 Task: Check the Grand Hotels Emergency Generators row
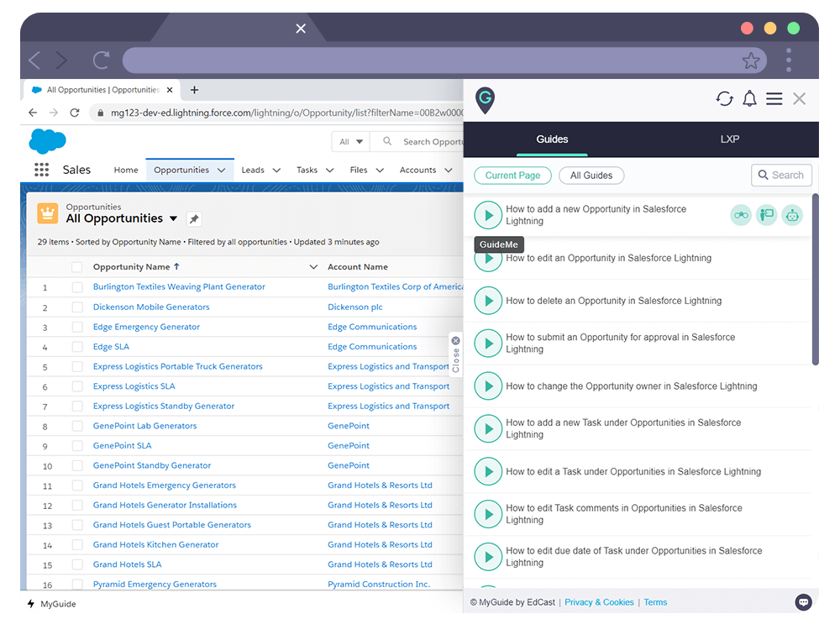(77, 485)
